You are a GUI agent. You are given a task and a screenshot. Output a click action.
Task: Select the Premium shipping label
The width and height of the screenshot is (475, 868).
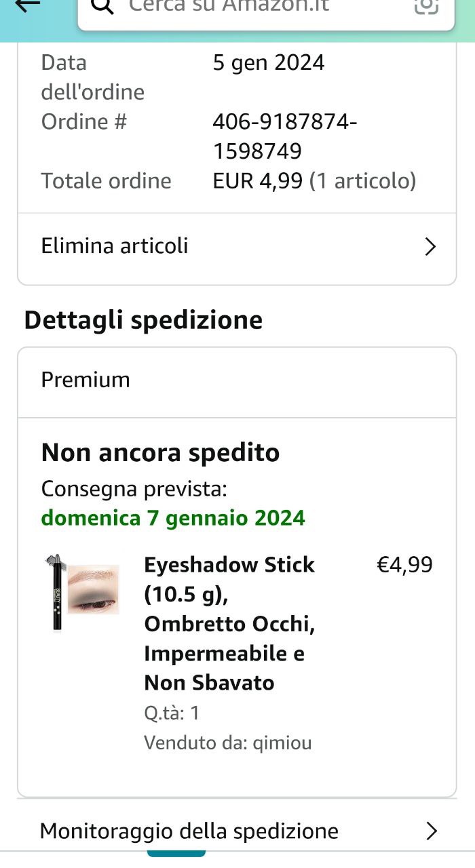coord(85,380)
